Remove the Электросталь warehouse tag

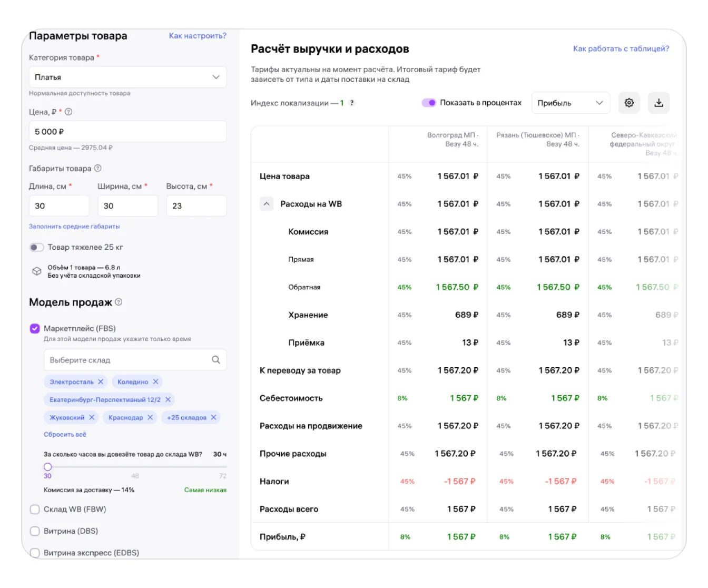click(101, 381)
